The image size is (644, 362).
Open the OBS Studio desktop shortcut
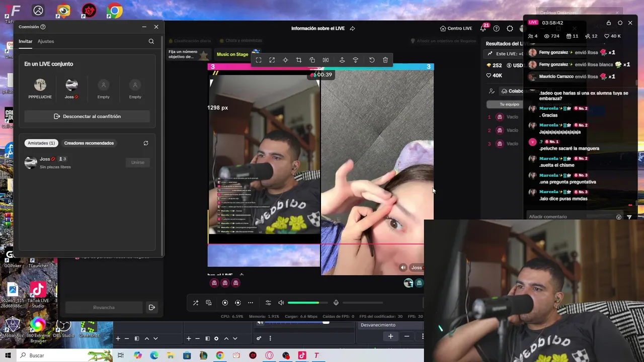pos(63,329)
